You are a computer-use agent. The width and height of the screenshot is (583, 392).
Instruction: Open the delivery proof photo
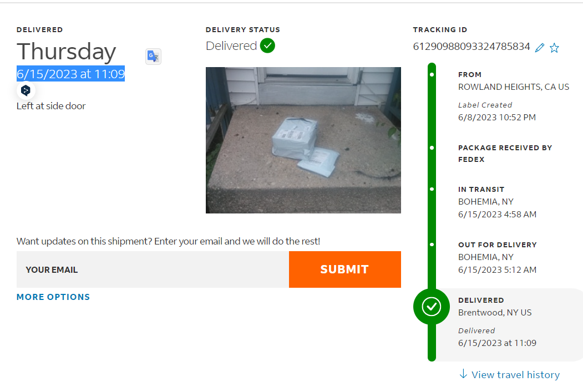[x=303, y=140]
